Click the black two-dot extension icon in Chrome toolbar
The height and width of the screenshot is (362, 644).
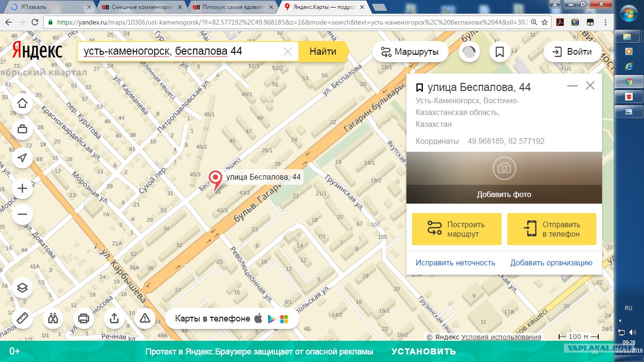pos(590,22)
